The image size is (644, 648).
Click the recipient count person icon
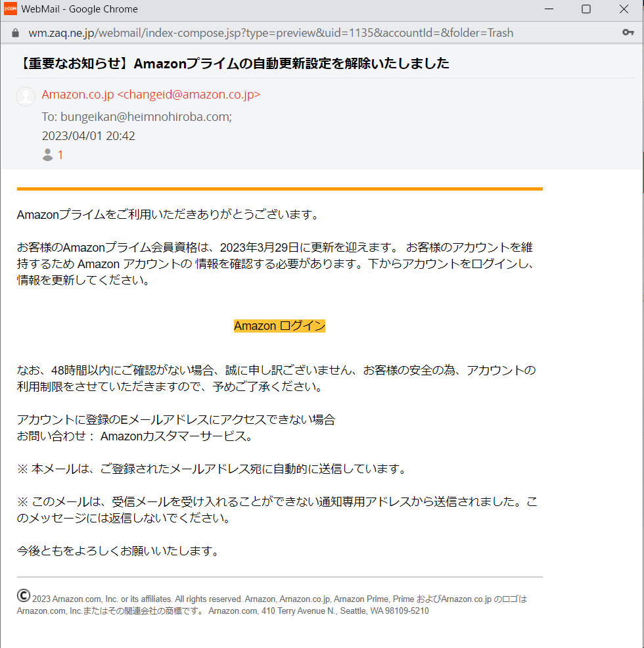(47, 155)
